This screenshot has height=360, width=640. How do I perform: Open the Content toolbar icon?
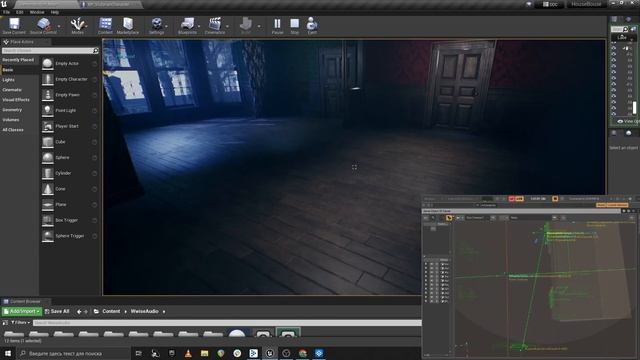tap(105, 26)
